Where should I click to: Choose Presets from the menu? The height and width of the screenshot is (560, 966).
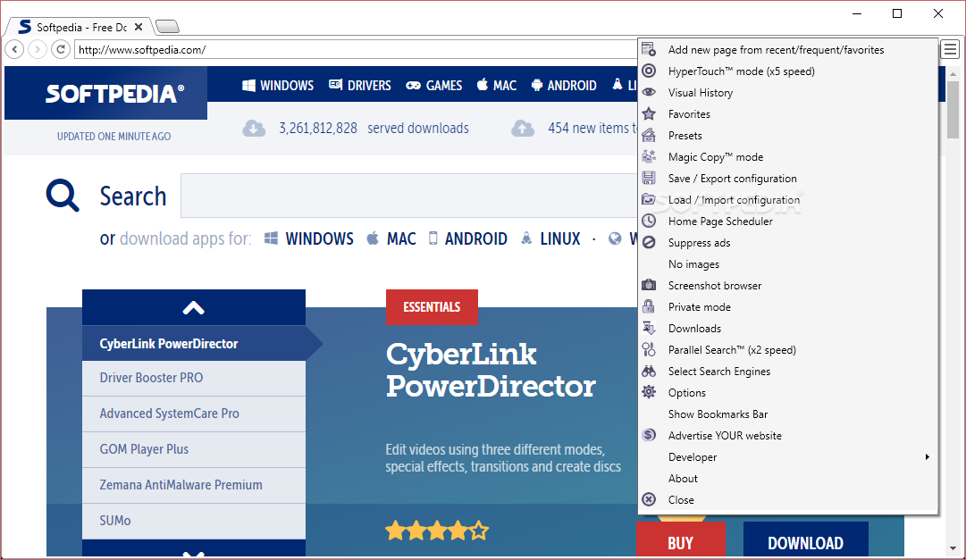[x=788, y=136]
